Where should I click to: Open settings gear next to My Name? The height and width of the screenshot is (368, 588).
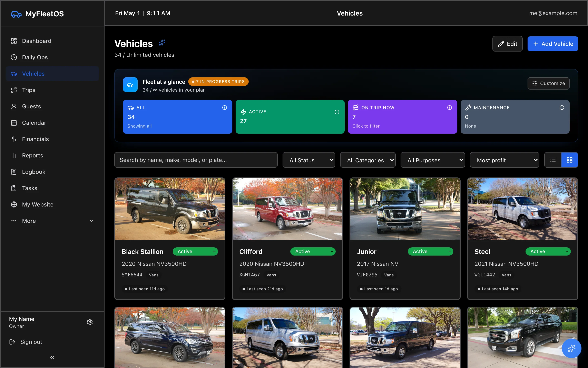pyautogui.click(x=90, y=322)
